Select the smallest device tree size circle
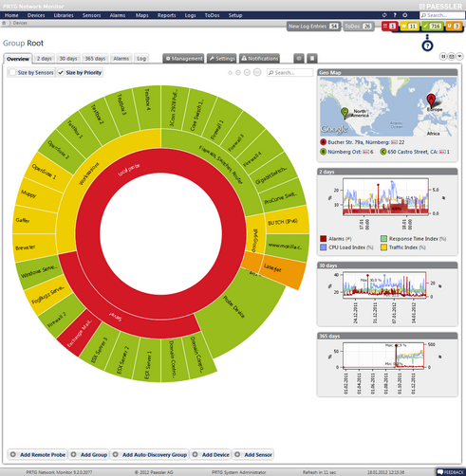 [231, 73]
